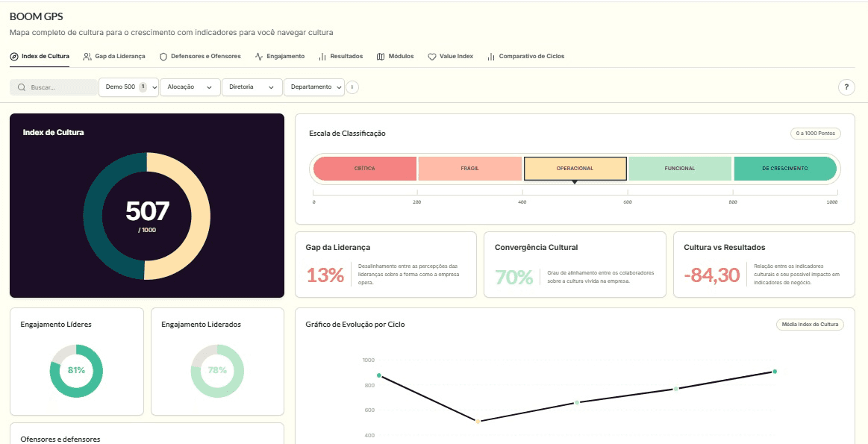Open the Comparativo de Ciclos tab
Image resolution: width=868 pixels, height=444 pixels.
point(525,57)
